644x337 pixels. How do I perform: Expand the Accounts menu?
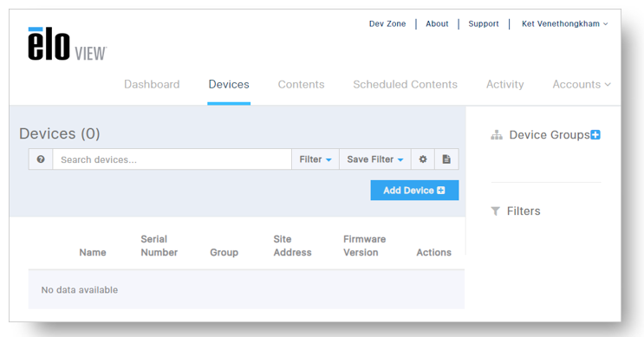(x=582, y=84)
